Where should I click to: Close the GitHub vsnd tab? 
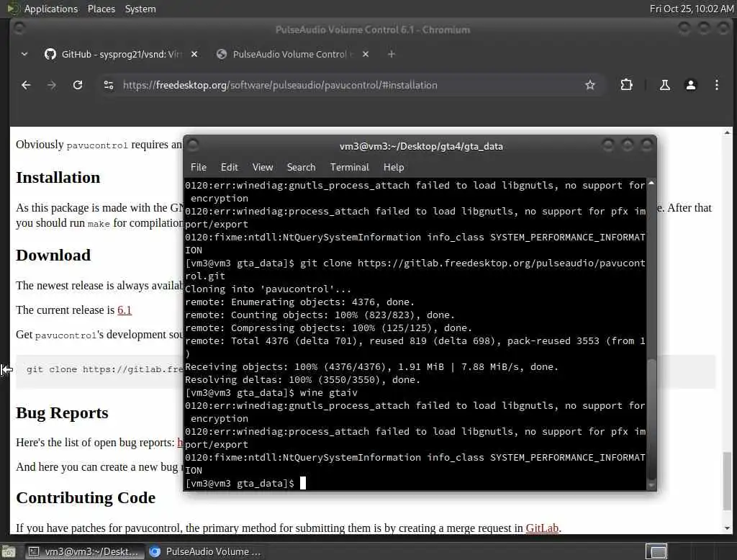click(194, 54)
